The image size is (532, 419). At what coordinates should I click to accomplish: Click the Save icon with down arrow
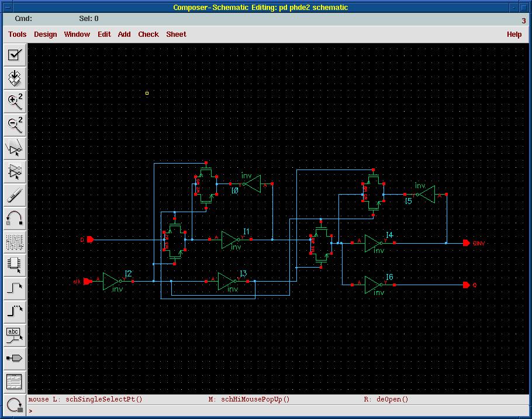(x=14, y=78)
